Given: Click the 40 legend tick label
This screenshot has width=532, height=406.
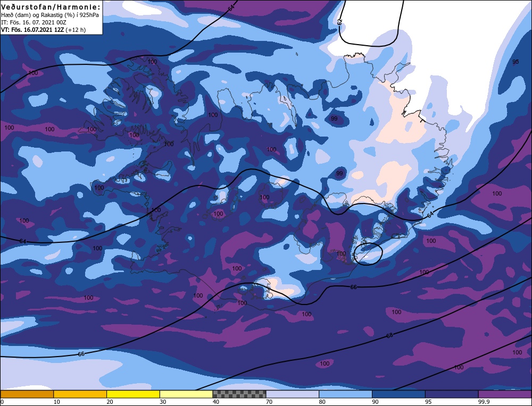Looking at the screenshot, I should pyautogui.click(x=216, y=402).
